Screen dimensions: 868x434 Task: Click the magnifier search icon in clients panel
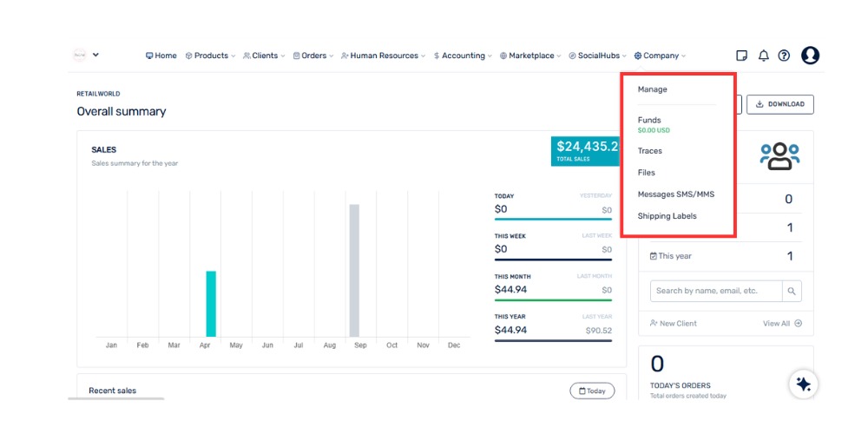pyautogui.click(x=792, y=291)
